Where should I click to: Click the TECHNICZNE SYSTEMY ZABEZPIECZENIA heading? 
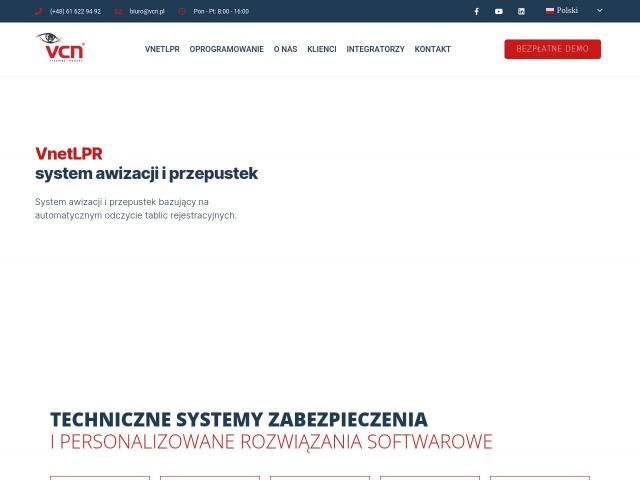tap(239, 420)
